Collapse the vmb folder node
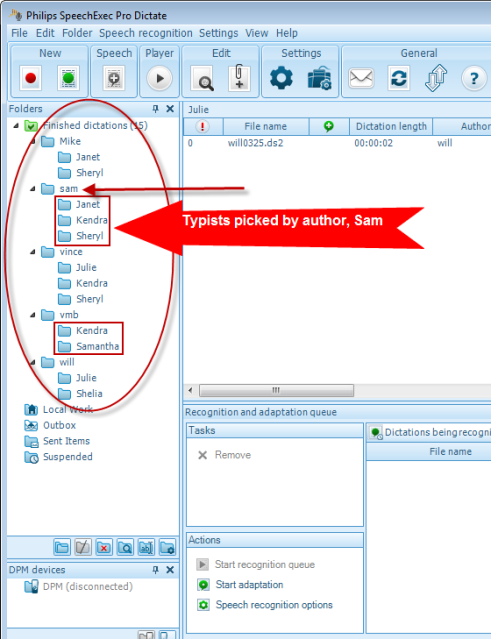 click(33, 315)
